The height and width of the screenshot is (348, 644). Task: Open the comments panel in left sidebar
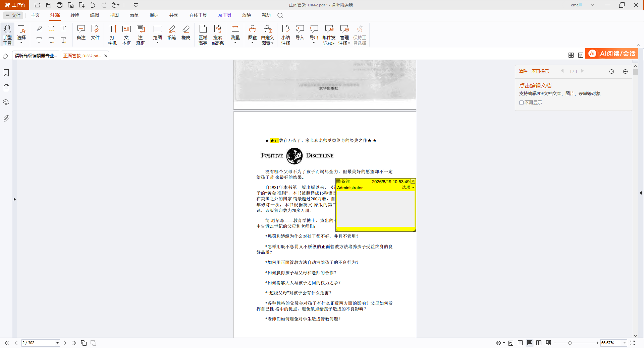(x=6, y=102)
